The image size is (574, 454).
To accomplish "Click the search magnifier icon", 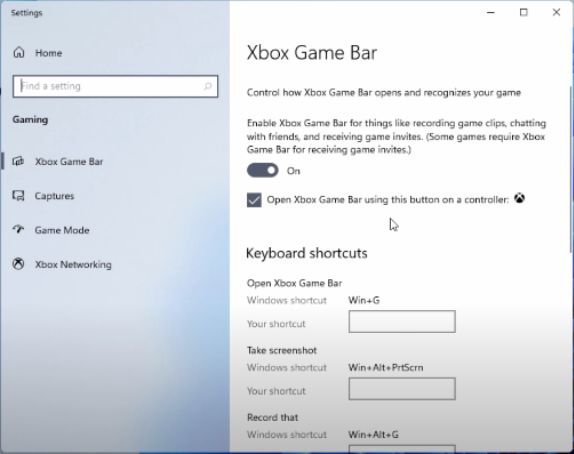I will (208, 86).
